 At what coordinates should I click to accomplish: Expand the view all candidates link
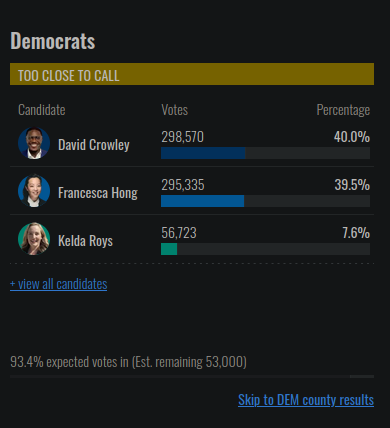point(59,284)
